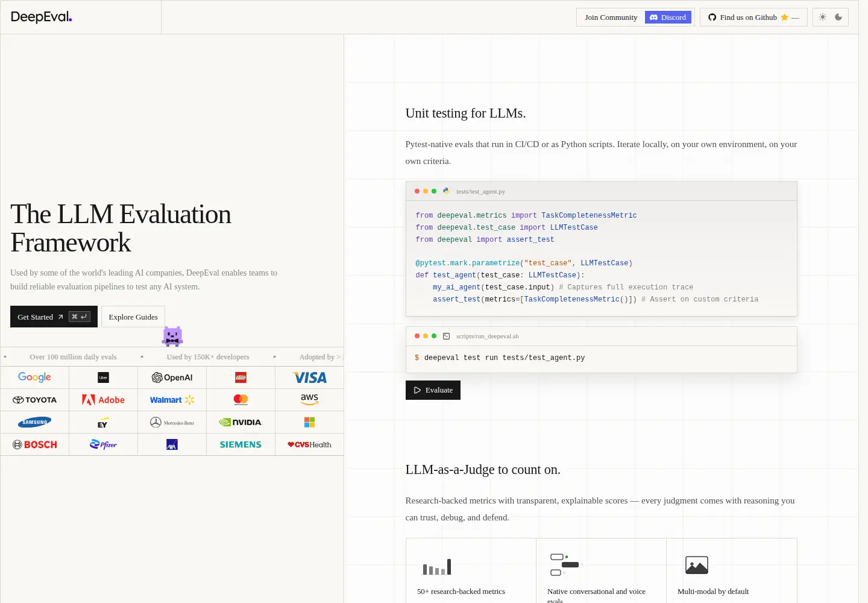Click the Bosch logo
Viewport: 868px width, 603px height.
click(x=34, y=444)
